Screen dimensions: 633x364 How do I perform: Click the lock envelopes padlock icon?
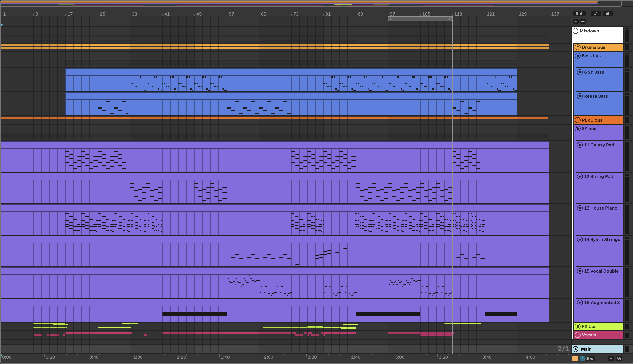[608, 14]
